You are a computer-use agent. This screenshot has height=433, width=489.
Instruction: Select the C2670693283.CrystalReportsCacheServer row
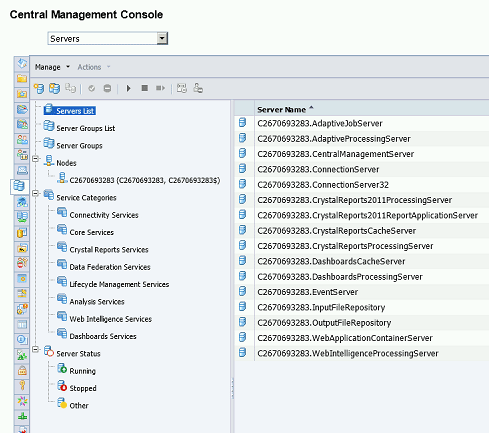pos(362,231)
